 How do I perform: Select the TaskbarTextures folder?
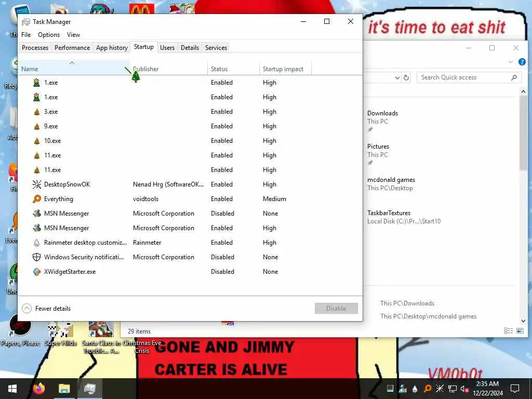pos(389,213)
